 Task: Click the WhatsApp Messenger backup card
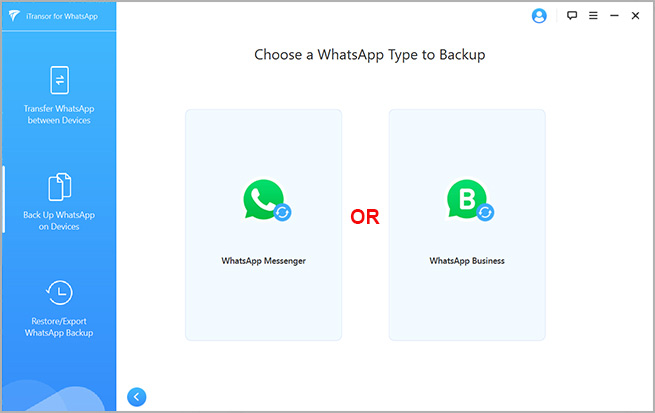point(264,225)
